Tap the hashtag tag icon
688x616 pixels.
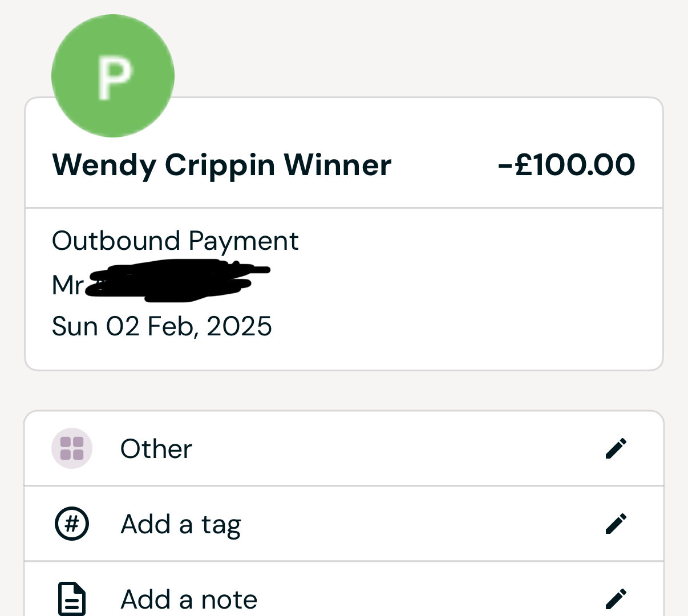72,524
